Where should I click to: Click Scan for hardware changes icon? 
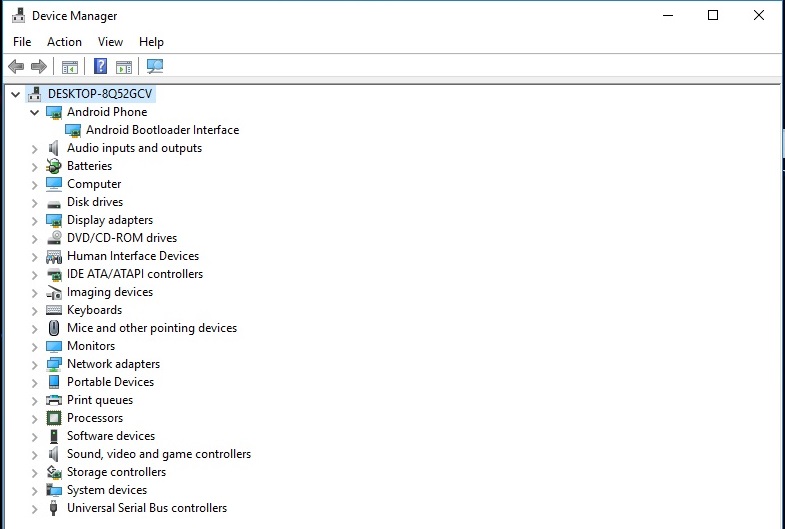(x=155, y=67)
